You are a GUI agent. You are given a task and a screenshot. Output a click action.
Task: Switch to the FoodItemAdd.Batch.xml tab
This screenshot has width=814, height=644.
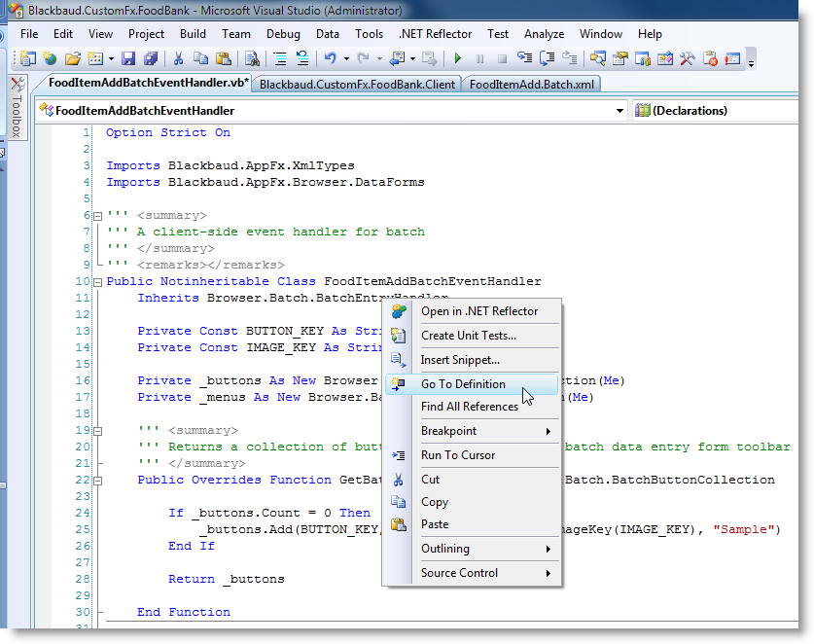click(532, 85)
